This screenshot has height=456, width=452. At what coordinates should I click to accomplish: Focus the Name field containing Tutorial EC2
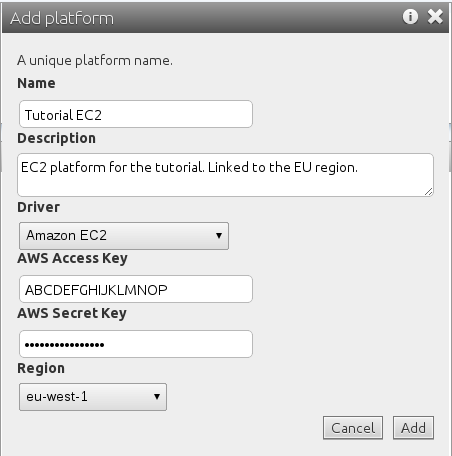136,114
